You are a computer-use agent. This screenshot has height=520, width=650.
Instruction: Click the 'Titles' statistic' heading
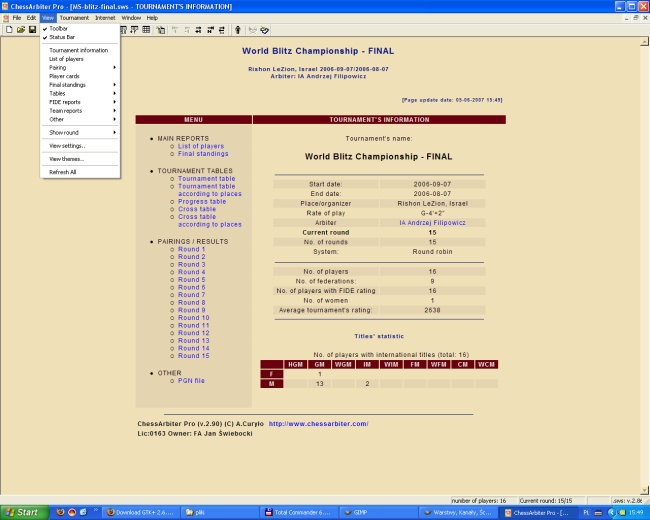(379, 336)
